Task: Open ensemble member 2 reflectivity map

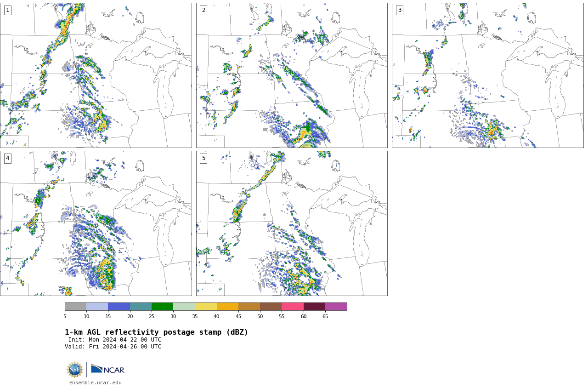Action: [x=292, y=75]
